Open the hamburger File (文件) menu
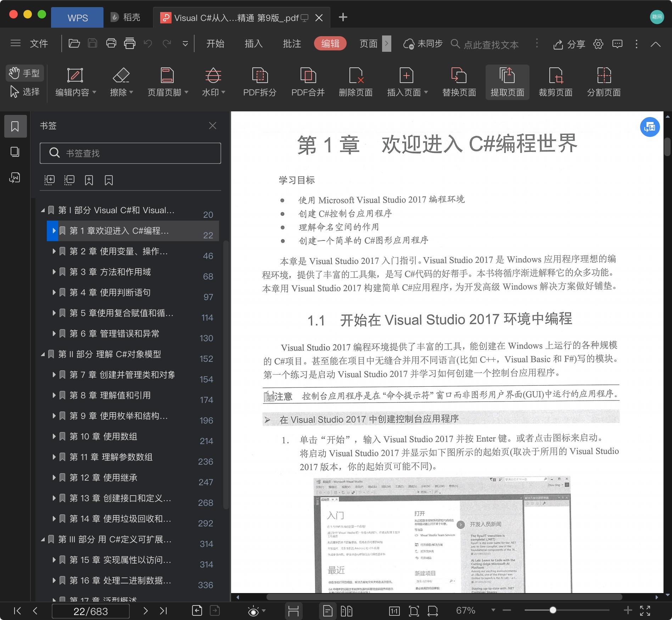Image resolution: width=672 pixels, height=620 pixels. pos(29,43)
